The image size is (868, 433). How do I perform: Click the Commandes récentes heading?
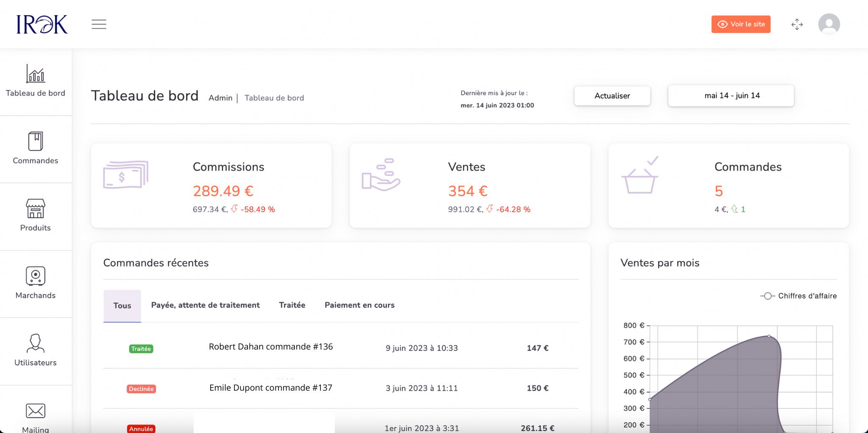click(x=156, y=263)
